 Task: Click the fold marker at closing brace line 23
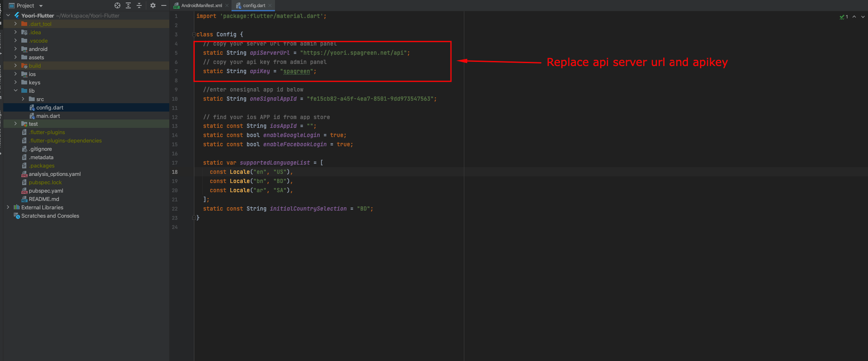[194, 218]
